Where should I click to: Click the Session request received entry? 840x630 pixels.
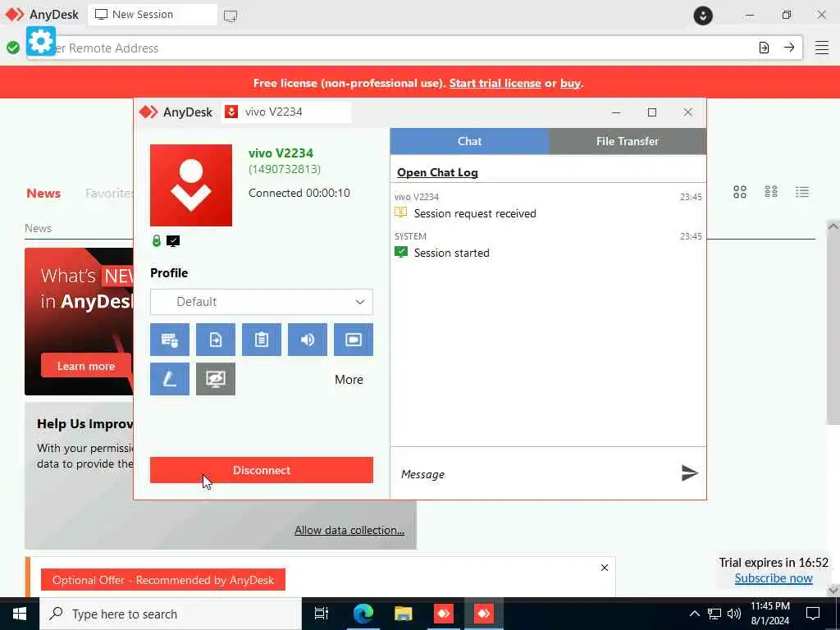click(475, 213)
